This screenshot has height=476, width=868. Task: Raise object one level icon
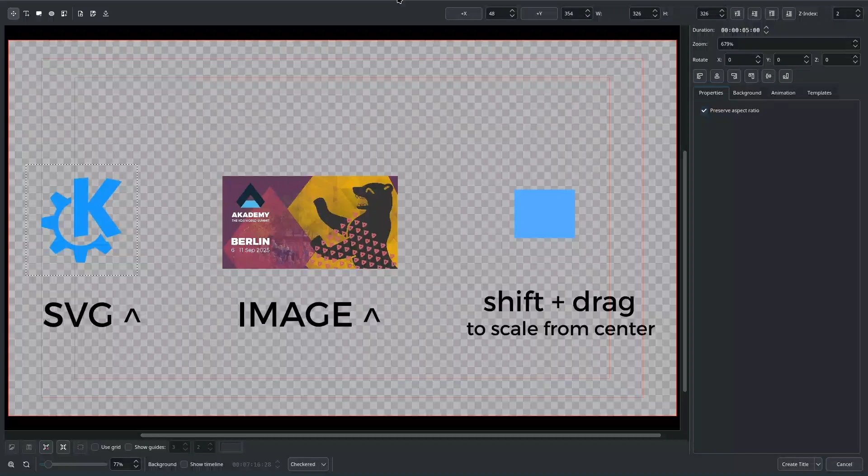pos(737,14)
